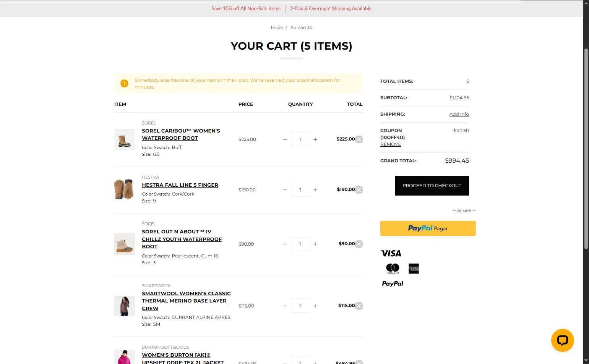
Task: Click quantity field for Hestra gloves
Action: click(x=300, y=190)
